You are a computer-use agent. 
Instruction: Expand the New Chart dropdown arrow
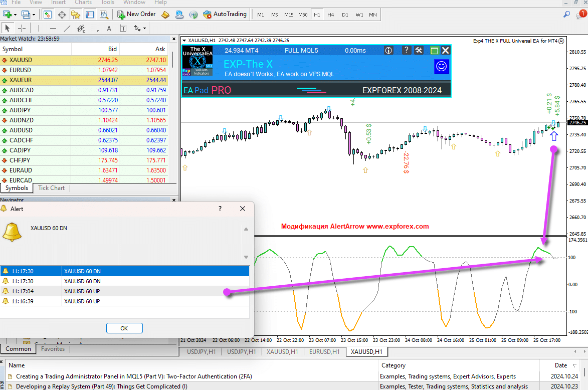point(15,15)
